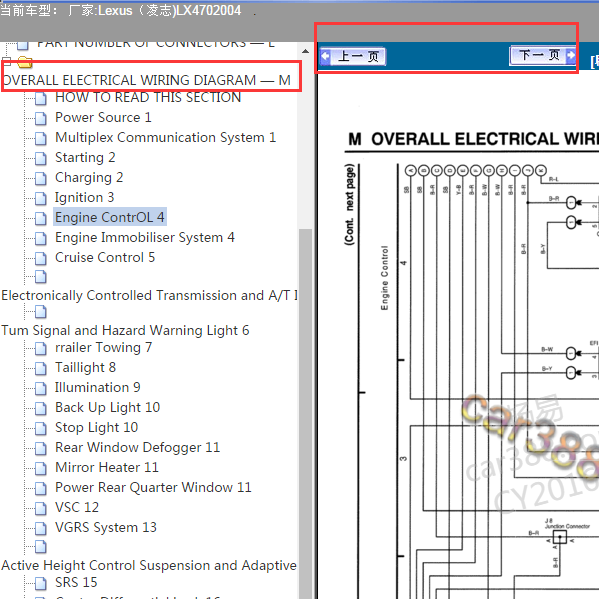Collapse the Overall Electrical Wiring Diagram folder
Screen dimensions: 599x599
(x=6, y=61)
